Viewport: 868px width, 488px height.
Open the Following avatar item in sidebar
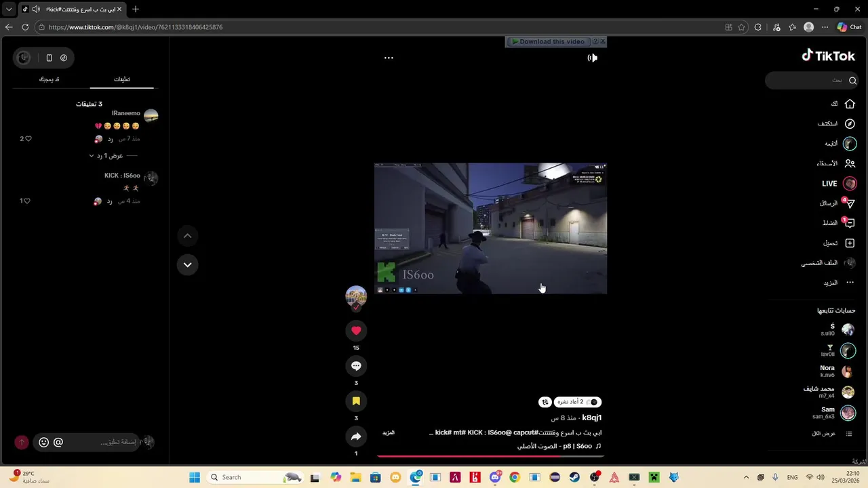coord(850,144)
